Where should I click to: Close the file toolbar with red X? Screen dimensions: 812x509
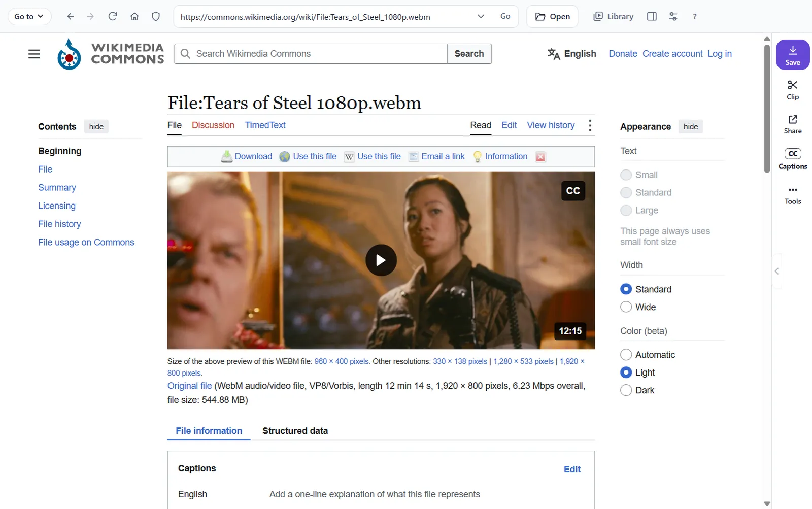point(540,157)
